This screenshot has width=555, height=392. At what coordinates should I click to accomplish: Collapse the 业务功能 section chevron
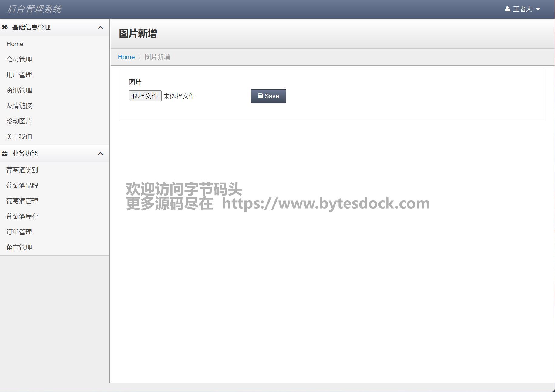(100, 154)
